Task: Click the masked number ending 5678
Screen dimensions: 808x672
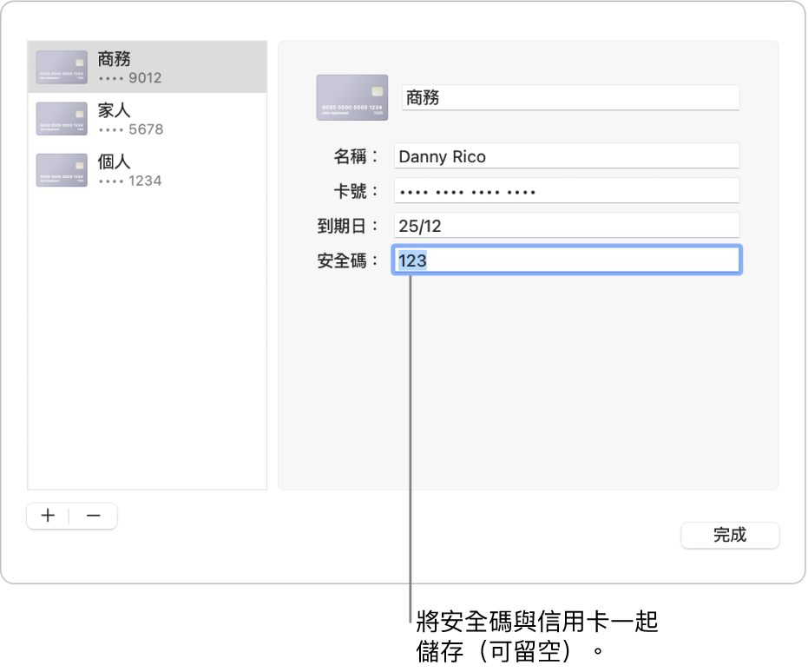Action: [x=130, y=130]
